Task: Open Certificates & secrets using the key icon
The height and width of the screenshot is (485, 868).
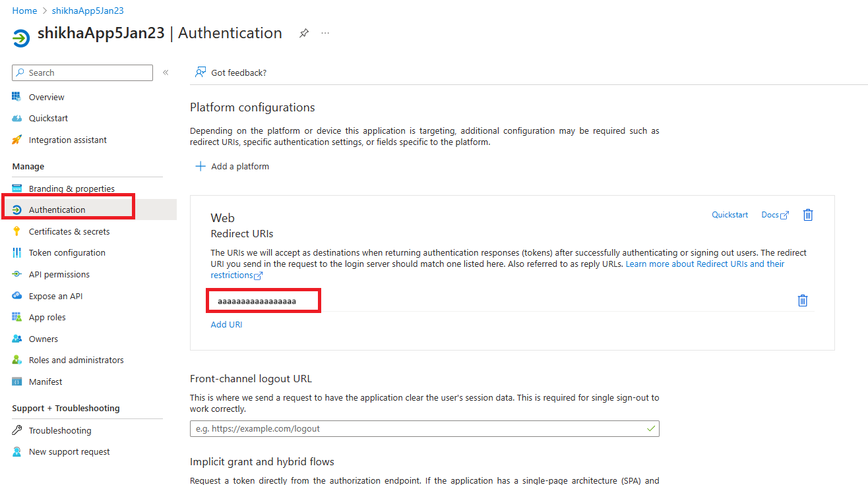Action: click(x=16, y=231)
